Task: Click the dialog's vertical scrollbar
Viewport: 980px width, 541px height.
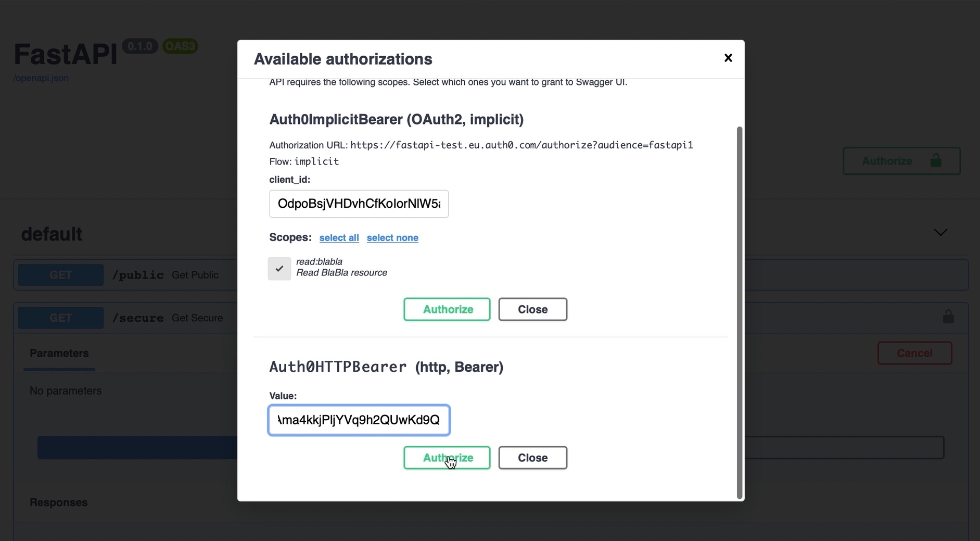Action: tap(740, 312)
